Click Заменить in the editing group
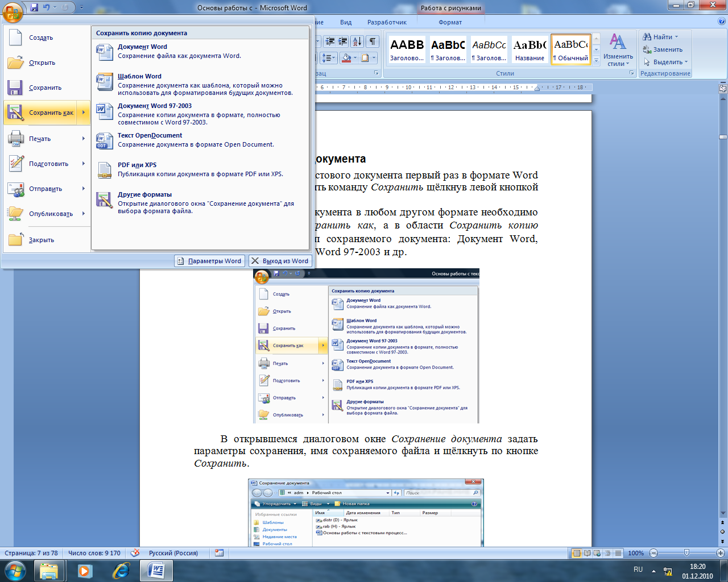The height and width of the screenshot is (582, 728). [663, 49]
